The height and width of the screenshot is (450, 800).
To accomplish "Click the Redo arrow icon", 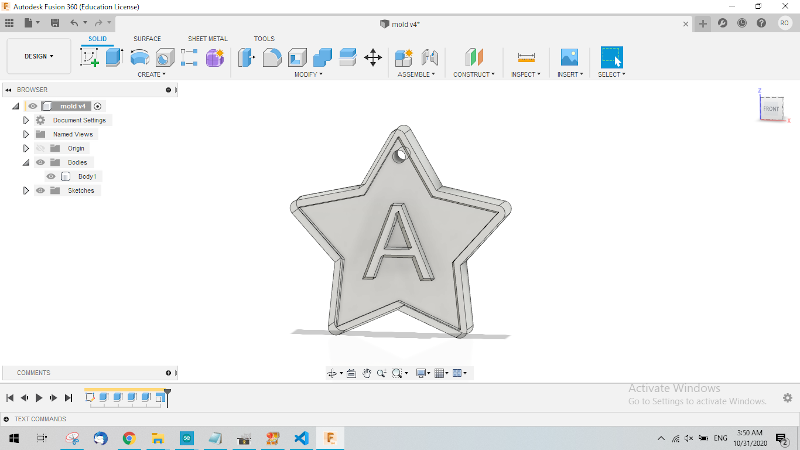I will click(98, 23).
